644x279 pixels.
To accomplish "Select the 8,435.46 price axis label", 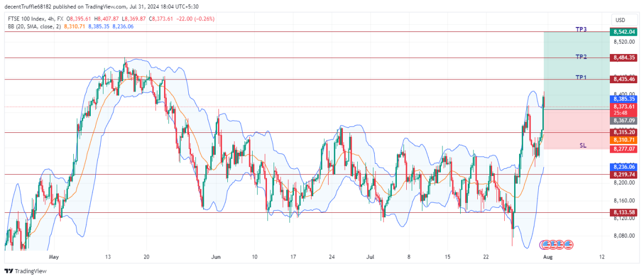I will (x=624, y=79).
